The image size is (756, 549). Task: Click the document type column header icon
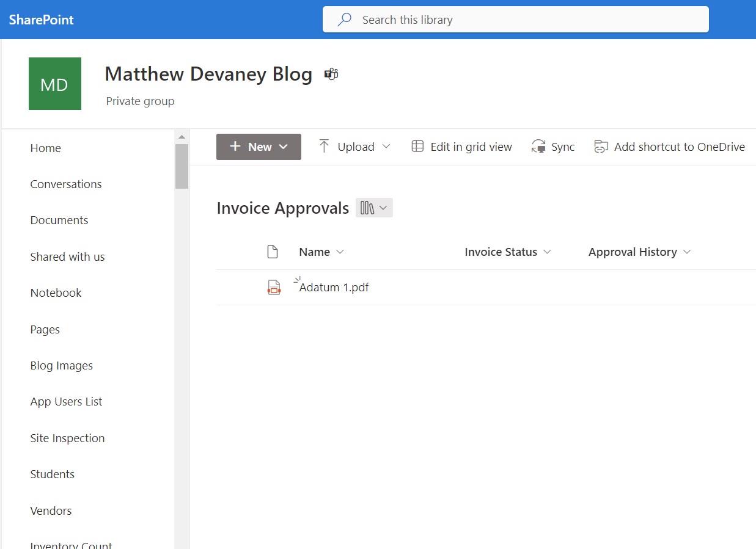tap(273, 251)
